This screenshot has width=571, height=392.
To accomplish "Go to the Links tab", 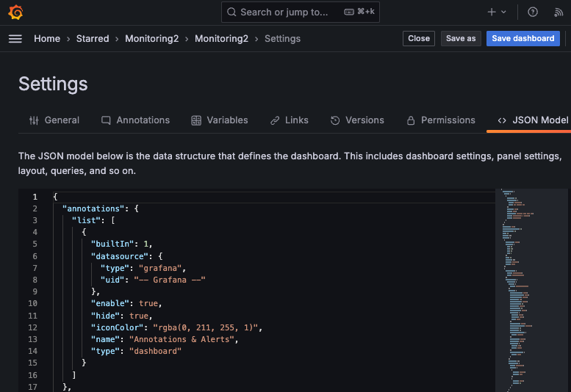I will tap(289, 120).
